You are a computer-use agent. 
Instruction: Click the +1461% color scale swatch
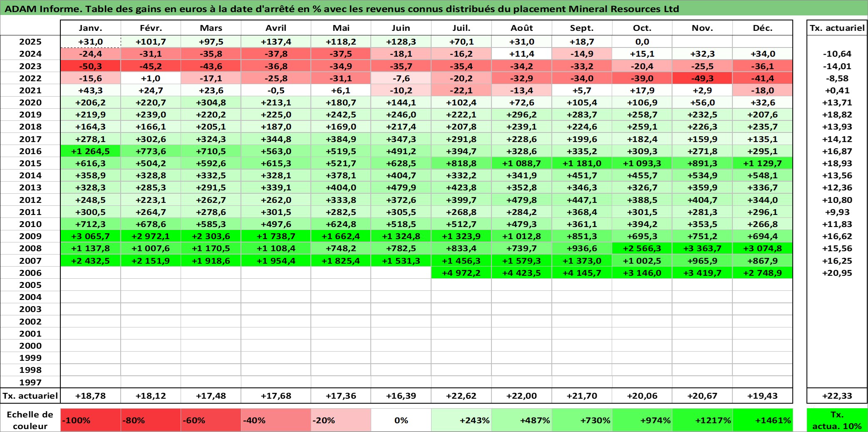762,420
